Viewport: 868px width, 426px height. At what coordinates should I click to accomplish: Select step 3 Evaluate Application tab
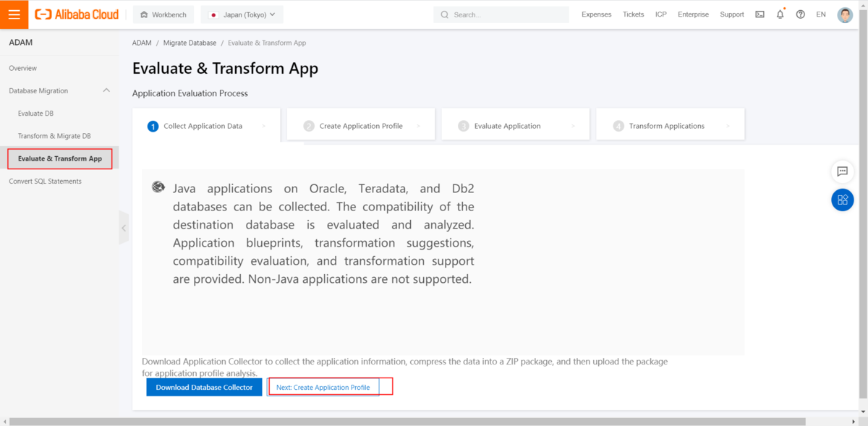[x=516, y=126]
